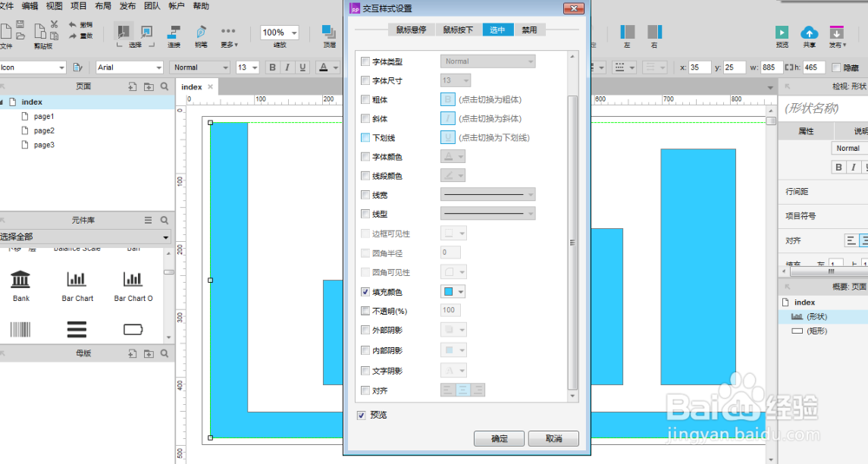Click the Cut scissors icon
Screen dimensions: 868x464
tap(54, 24)
